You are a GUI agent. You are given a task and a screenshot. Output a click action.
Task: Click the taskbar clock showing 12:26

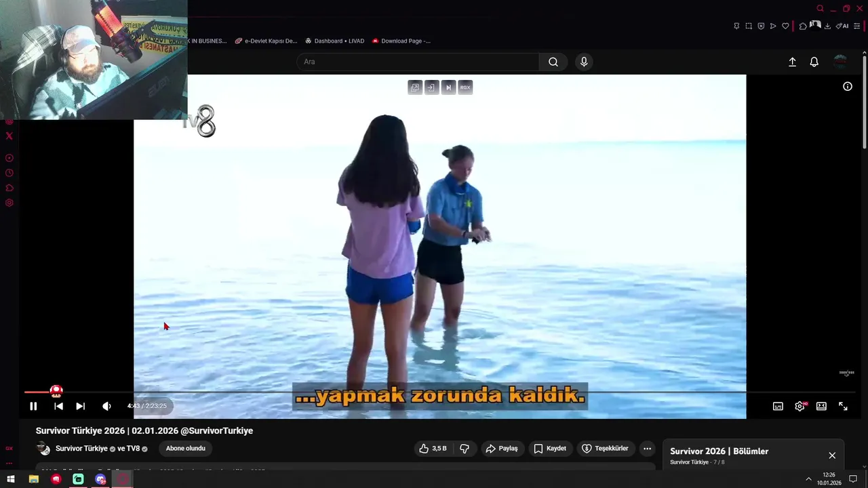(829, 479)
